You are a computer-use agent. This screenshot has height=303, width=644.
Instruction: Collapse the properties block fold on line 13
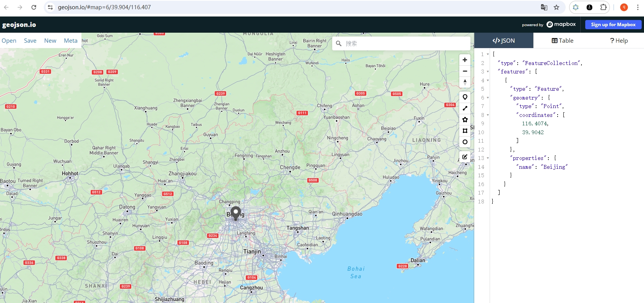(488, 158)
